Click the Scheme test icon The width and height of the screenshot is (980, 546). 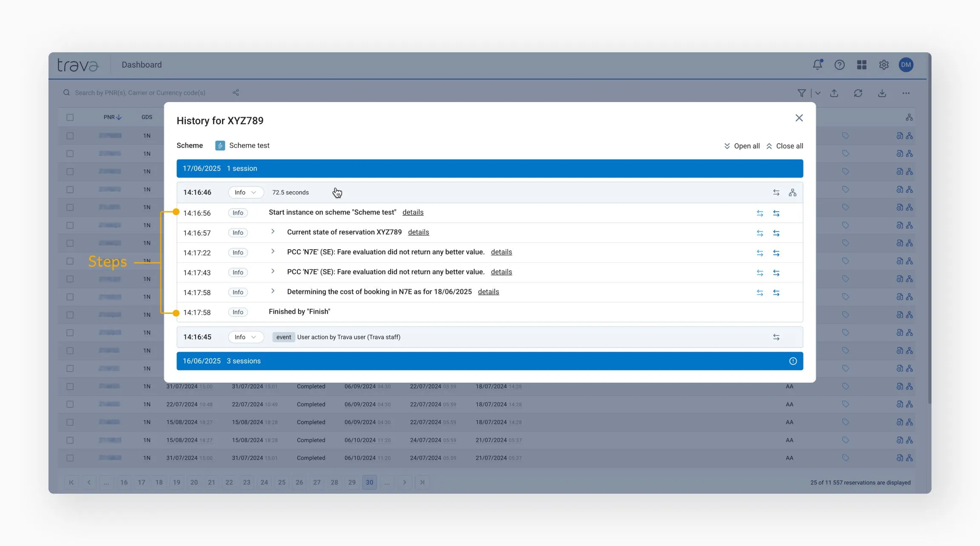click(220, 146)
